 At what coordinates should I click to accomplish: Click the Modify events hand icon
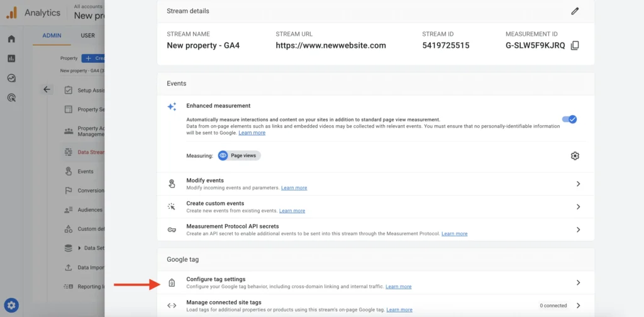(x=172, y=184)
